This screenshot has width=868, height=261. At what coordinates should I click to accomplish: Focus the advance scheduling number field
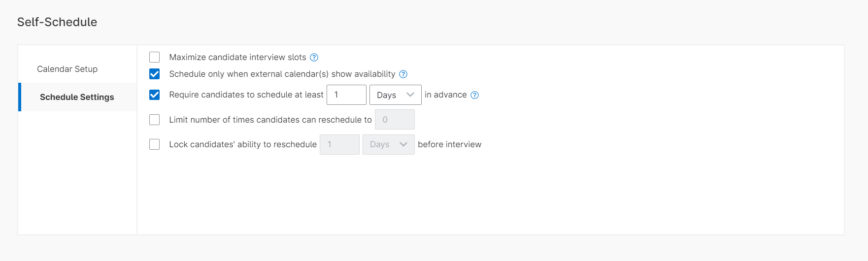tap(346, 95)
